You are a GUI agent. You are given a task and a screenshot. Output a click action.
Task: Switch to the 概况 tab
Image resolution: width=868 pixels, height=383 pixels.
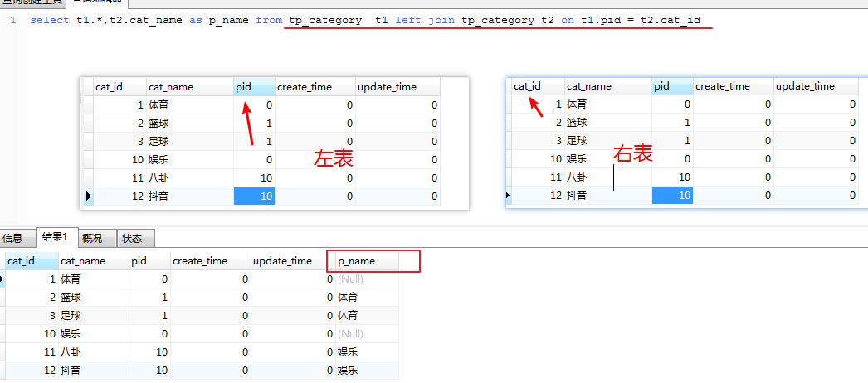[x=92, y=238]
